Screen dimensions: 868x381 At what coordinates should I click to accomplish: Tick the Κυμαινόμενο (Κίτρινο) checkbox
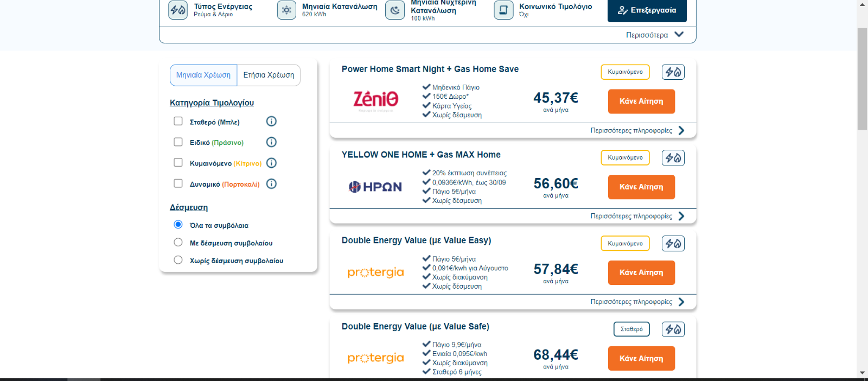coord(178,162)
